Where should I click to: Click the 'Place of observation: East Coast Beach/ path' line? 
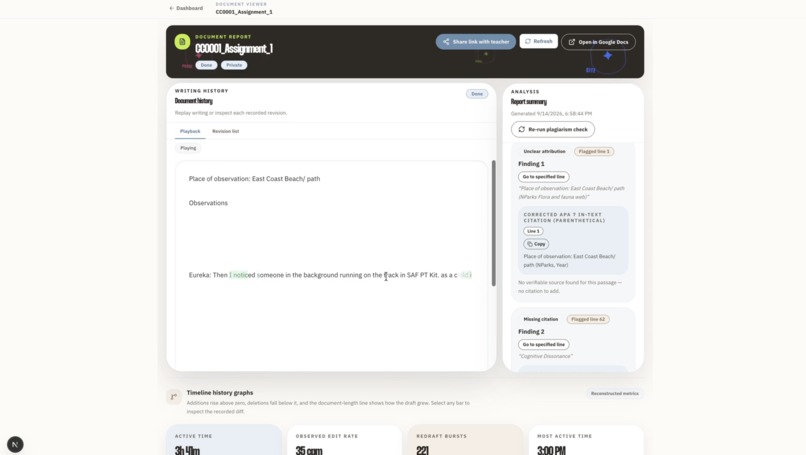coord(254,179)
